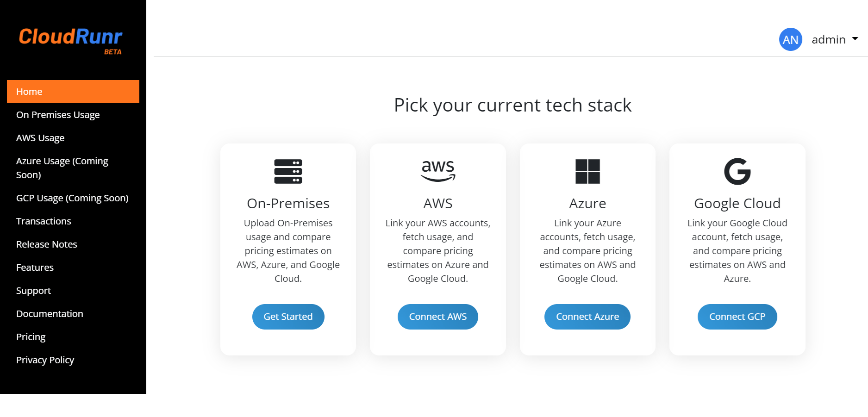Image resolution: width=868 pixels, height=417 pixels.
Task: Click the AWS logo icon
Action: (438, 171)
